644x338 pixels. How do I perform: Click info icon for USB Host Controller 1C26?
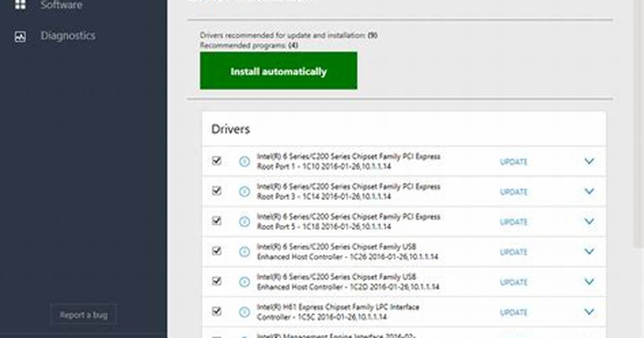point(244,252)
